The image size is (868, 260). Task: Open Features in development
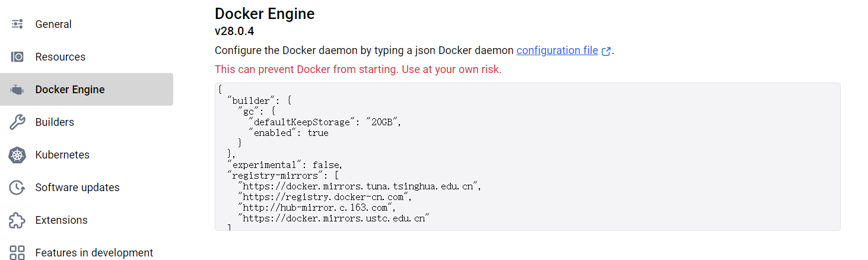94,252
